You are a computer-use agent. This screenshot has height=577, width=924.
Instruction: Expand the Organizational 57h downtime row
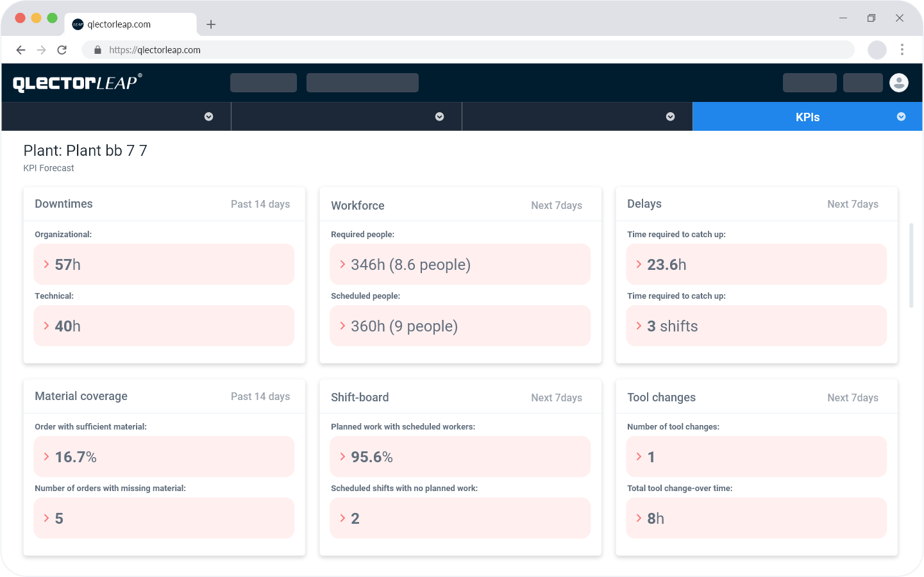[164, 264]
